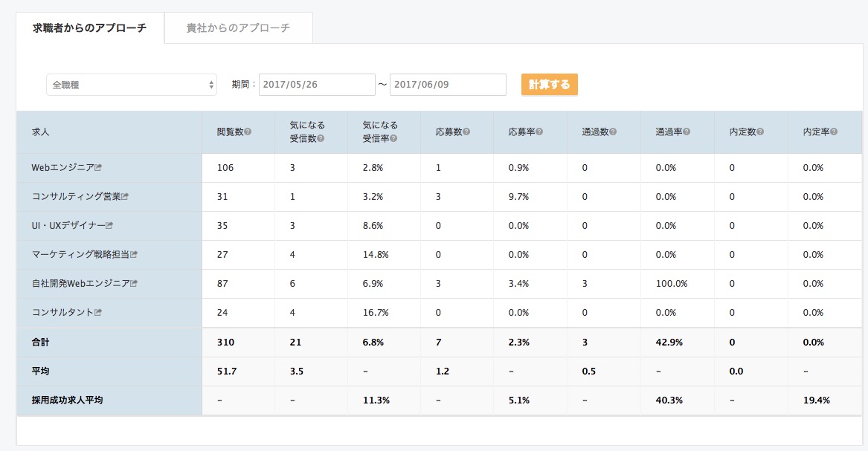
Task: Select benchmark pass rate 40.3%
Action: 669,400
